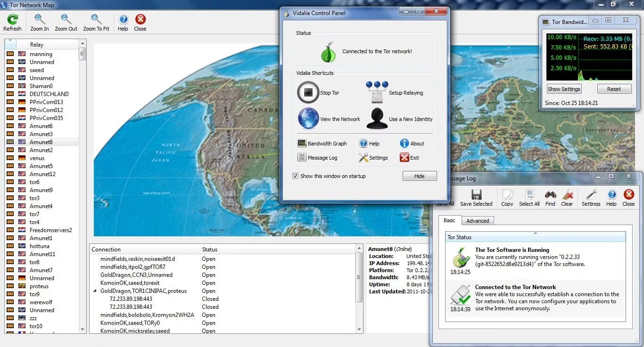Click the red Close icon in Network Map toolbar
Screen dimensions: 644x347
tap(140, 23)
